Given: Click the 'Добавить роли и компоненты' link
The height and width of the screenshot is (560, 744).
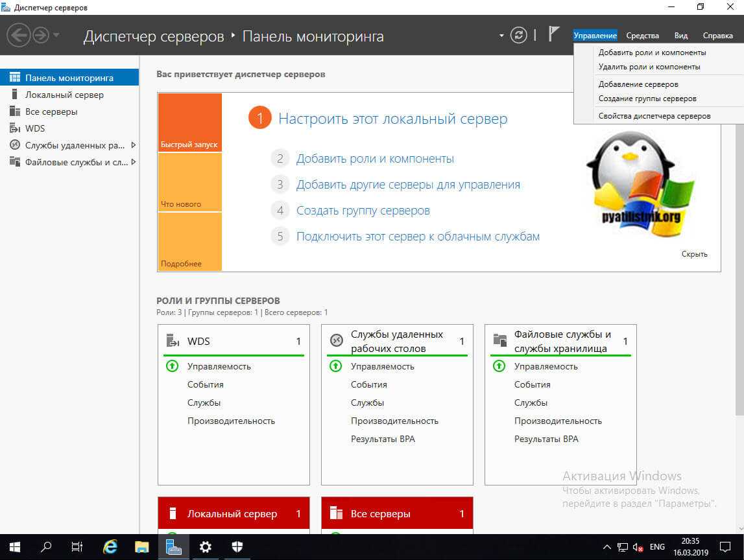Looking at the screenshot, I should [x=375, y=159].
